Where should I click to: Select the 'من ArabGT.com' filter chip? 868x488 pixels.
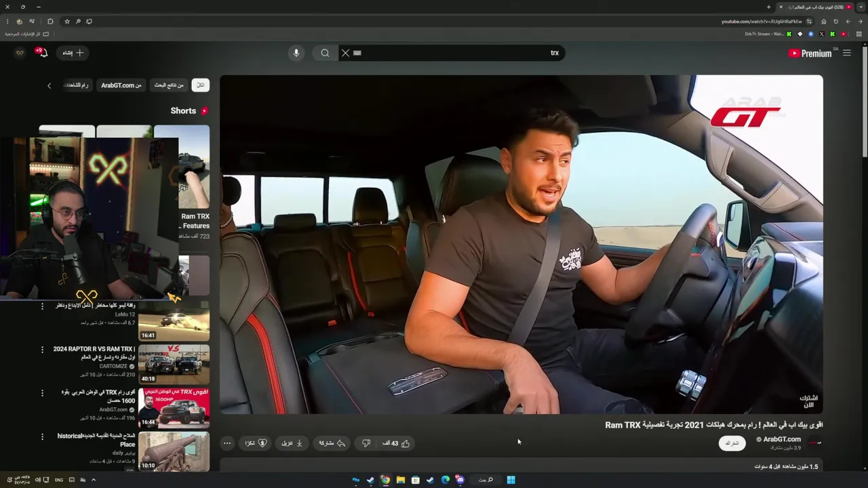pyautogui.click(x=121, y=85)
